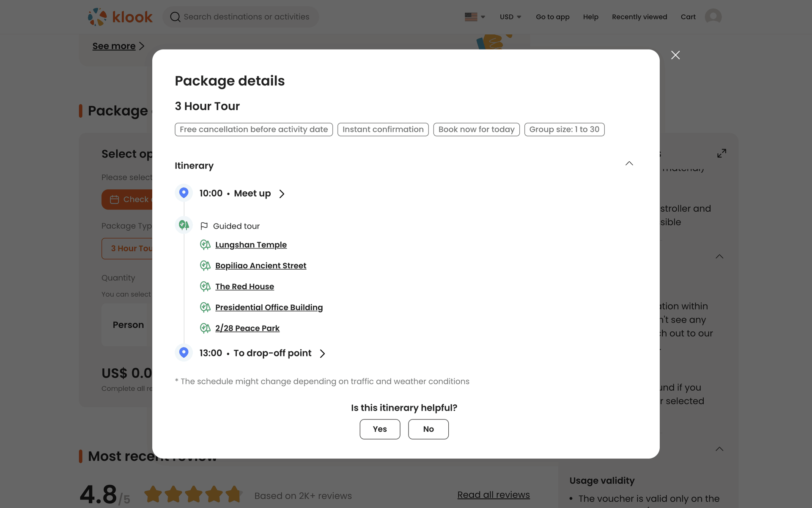Open the USD currency dropdown
Image resolution: width=812 pixels, height=508 pixels.
pyautogui.click(x=510, y=17)
